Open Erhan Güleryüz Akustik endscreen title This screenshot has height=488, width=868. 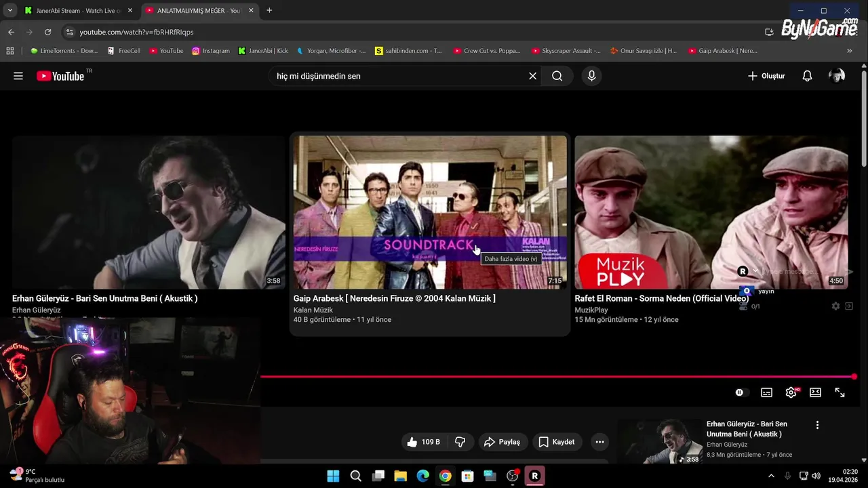click(x=105, y=298)
